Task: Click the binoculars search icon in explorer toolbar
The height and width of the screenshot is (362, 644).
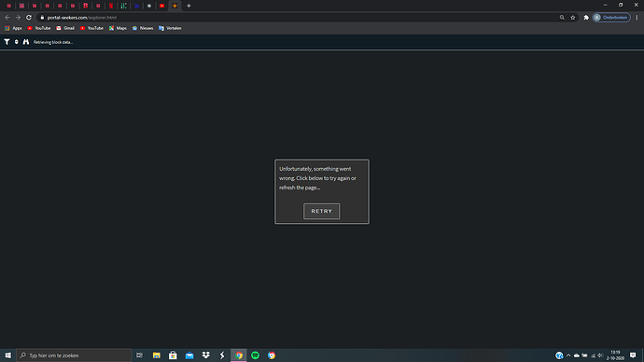Action: click(x=26, y=42)
